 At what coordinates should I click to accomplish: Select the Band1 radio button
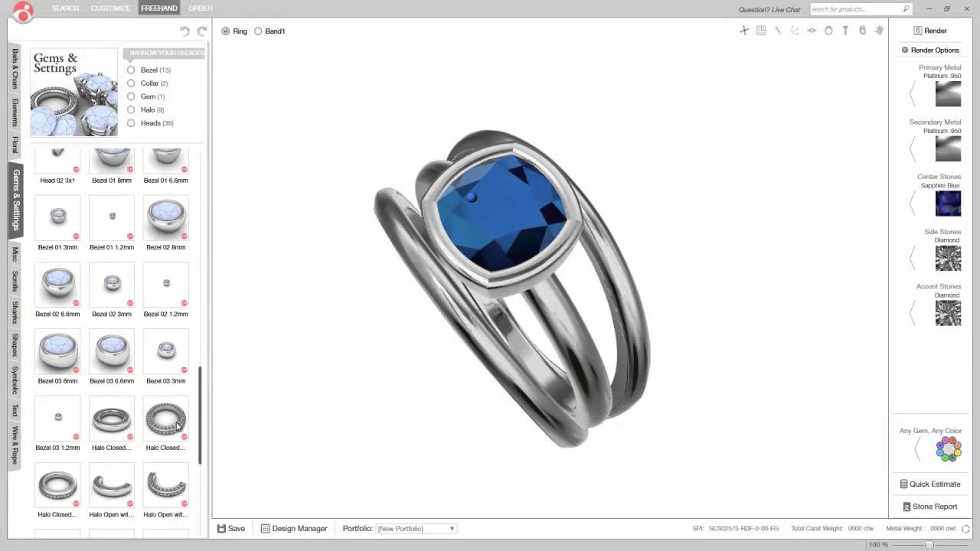258,31
